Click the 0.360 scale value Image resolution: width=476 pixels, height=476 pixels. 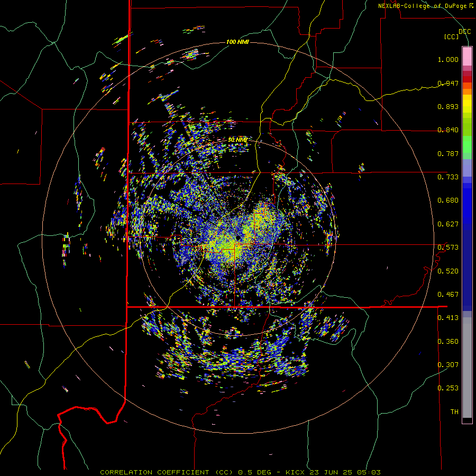tap(448, 341)
